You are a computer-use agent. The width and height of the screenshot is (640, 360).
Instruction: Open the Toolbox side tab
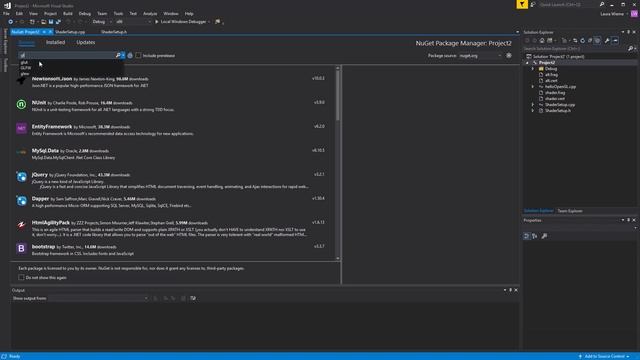coord(5,65)
